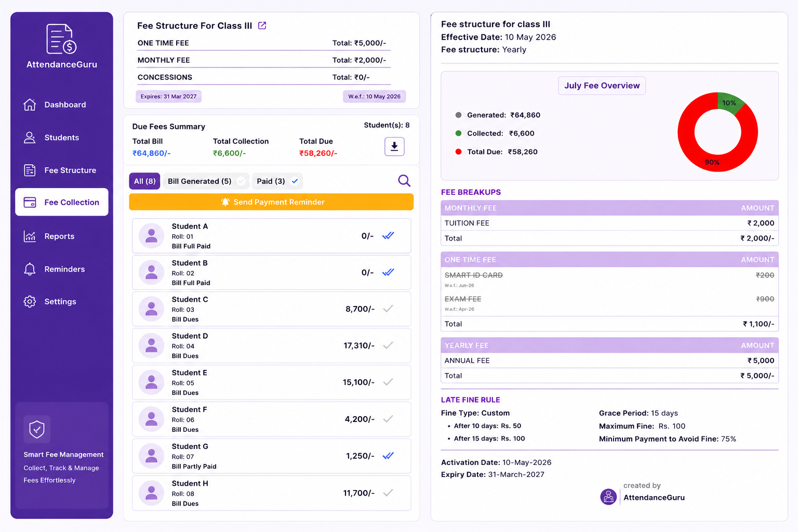This screenshot has height=532, width=798.
Task: Open Reminders menu item
Action: (62, 269)
